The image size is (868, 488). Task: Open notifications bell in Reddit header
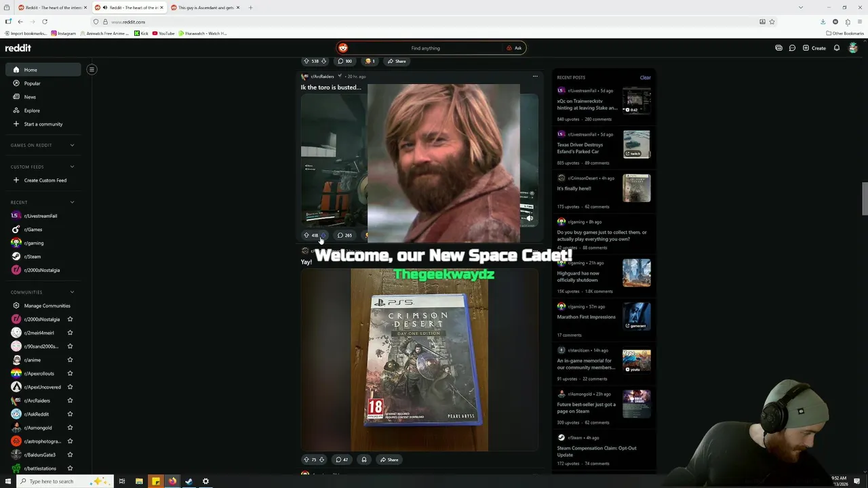pos(837,48)
